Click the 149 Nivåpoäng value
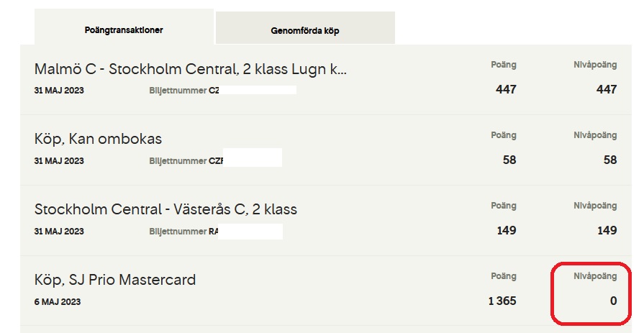This screenshot has height=333, width=644. [606, 230]
